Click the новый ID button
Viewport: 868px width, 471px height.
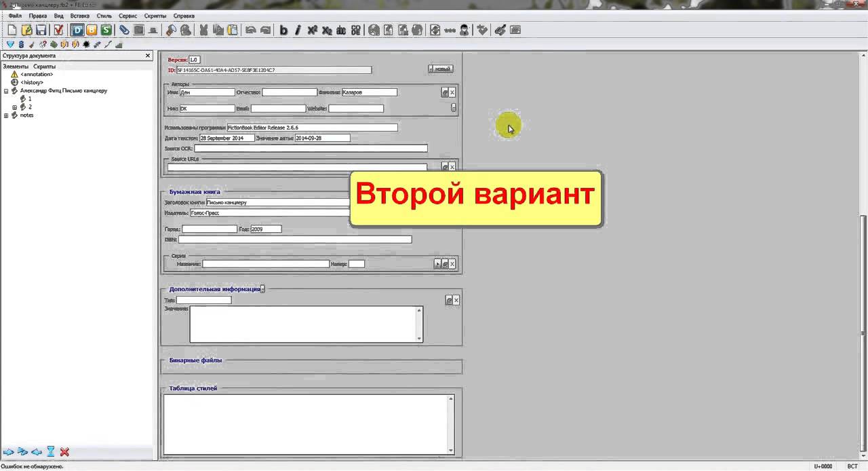tap(441, 69)
